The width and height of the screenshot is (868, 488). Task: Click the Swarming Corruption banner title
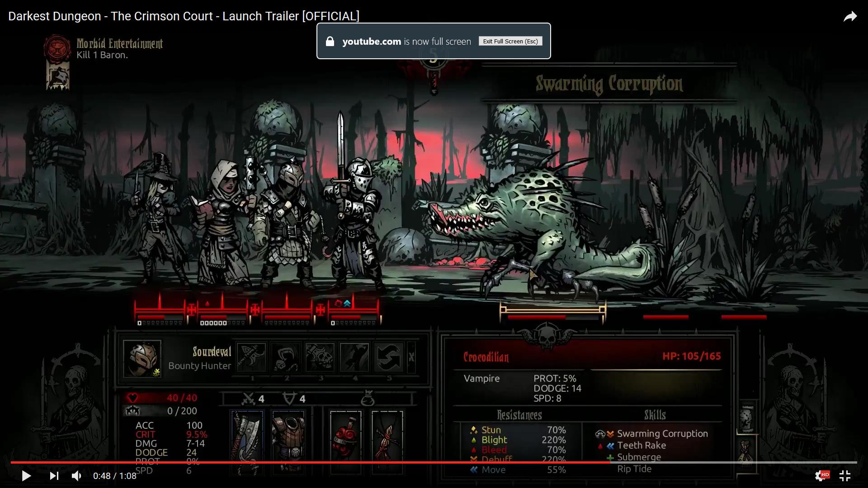[x=609, y=84]
